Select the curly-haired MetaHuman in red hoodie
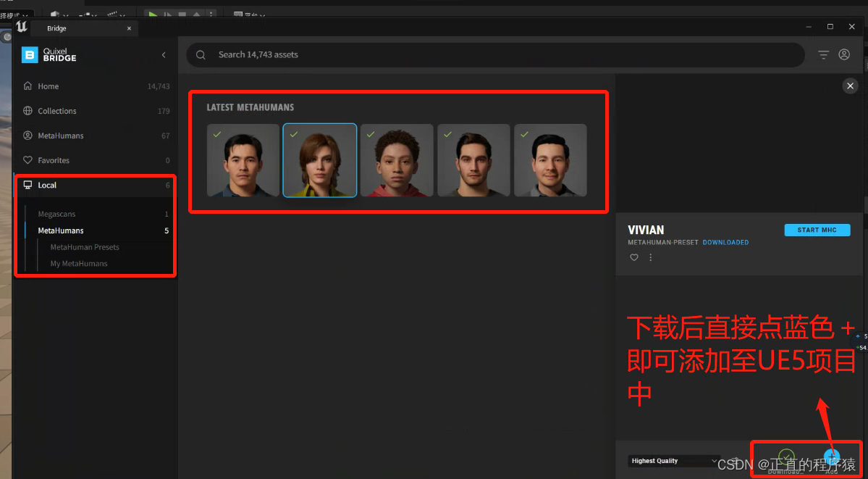868x479 pixels. click(x=397, y=160)
